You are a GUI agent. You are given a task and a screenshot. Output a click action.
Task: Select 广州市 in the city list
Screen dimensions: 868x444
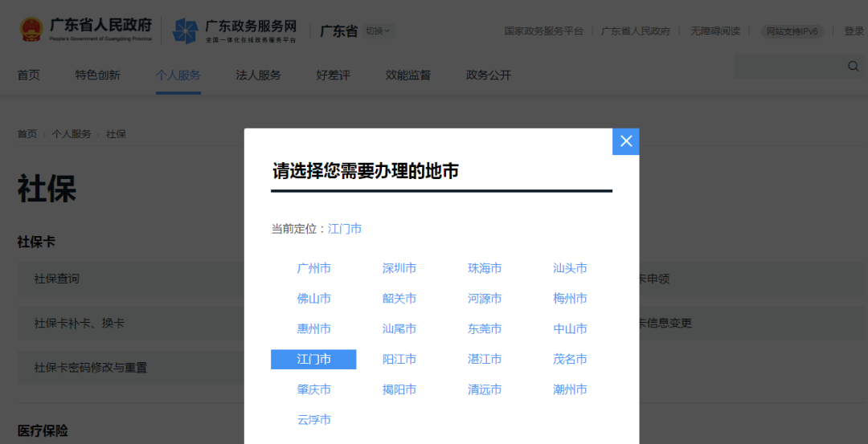(313, 268)
